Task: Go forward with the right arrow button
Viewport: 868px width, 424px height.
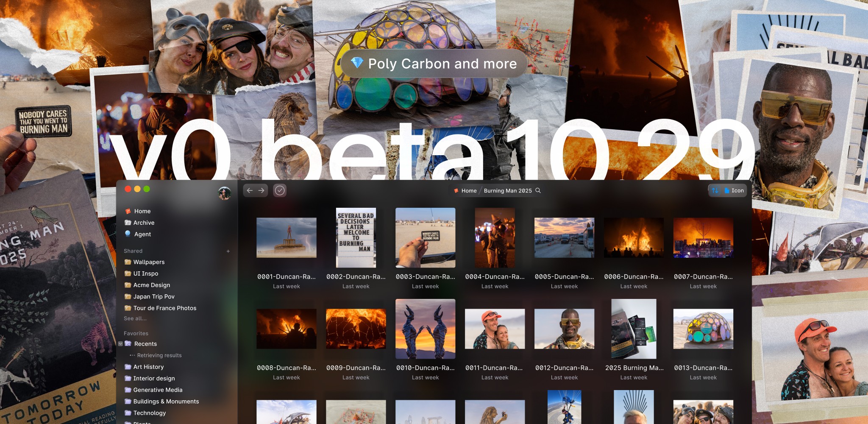Action: (262, 190)
